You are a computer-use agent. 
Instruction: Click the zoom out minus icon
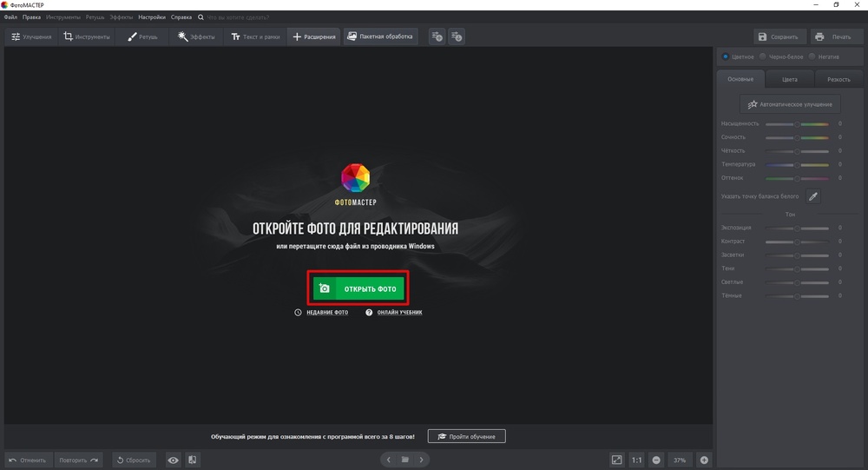[656, 460]
